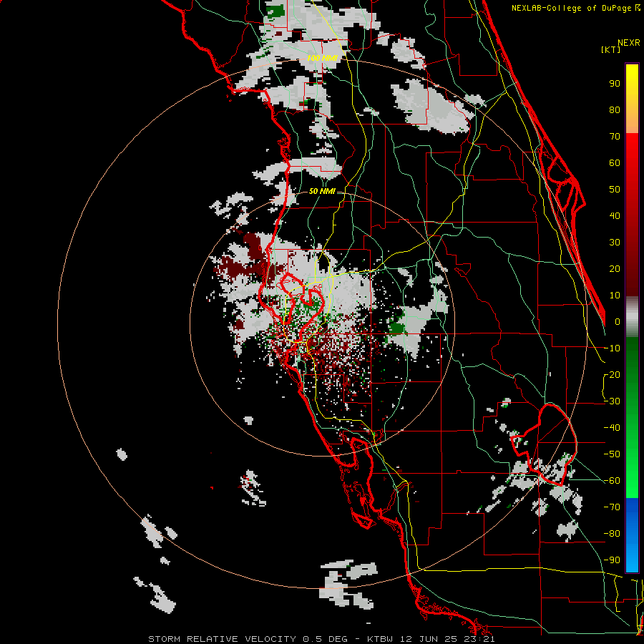Click the 90 value on the velocity scale
The image size is (644, 644).
pos(615,84)
